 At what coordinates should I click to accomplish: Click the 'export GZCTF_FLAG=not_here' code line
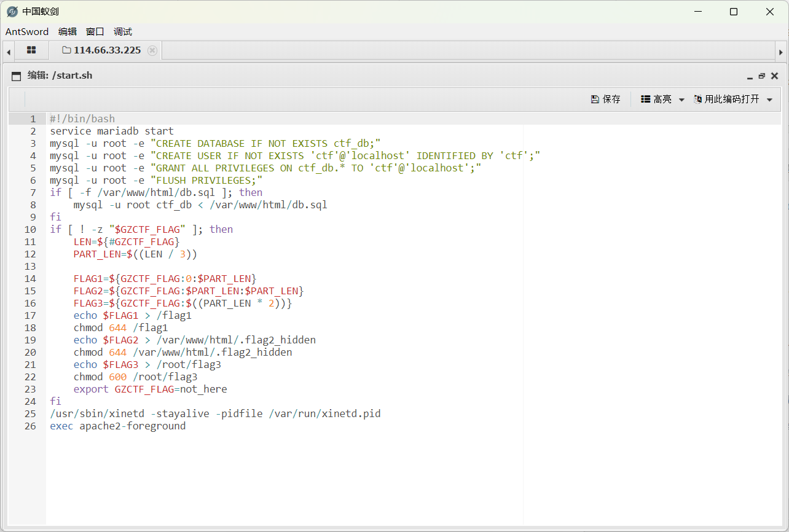coord(150,389)
